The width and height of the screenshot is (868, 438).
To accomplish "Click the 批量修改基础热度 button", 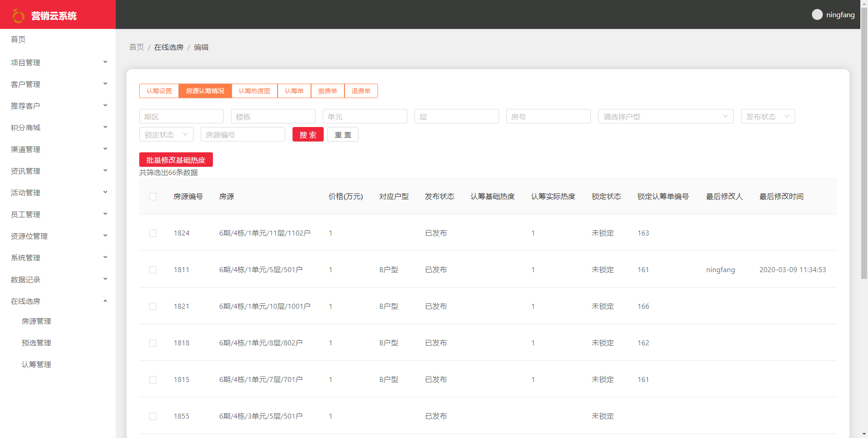I will pos(176,160).
